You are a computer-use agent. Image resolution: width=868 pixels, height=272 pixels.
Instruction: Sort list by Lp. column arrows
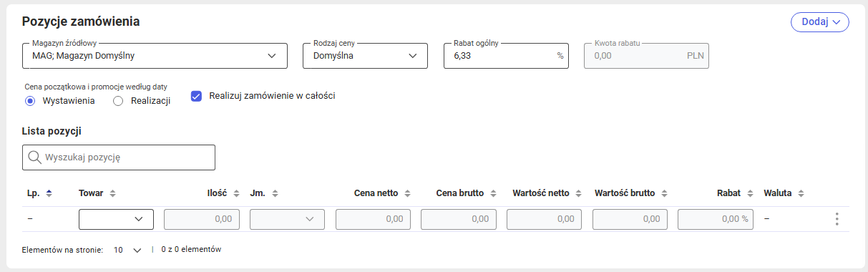click(49, 193)
